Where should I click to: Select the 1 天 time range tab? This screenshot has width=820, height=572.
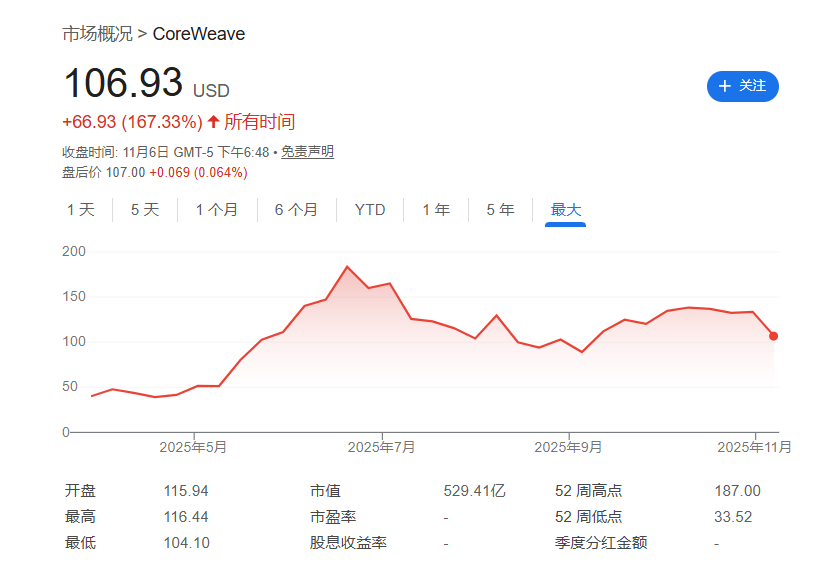click(x=81, y=210)
